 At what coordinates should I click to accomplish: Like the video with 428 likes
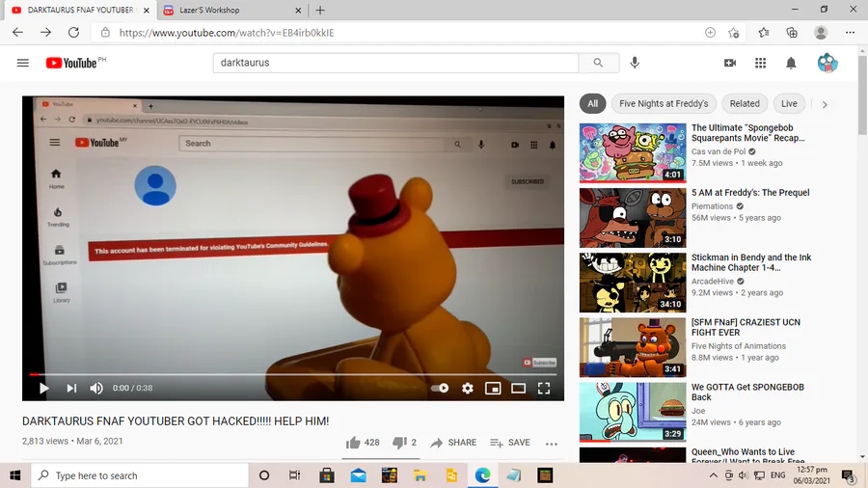coord(363,443)
